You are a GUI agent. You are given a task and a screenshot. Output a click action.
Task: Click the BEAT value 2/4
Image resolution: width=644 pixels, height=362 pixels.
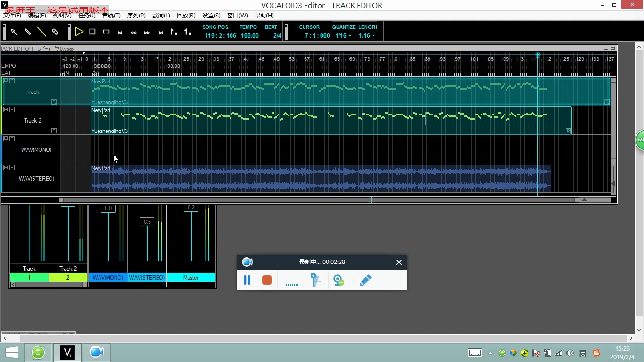(277, 36)
